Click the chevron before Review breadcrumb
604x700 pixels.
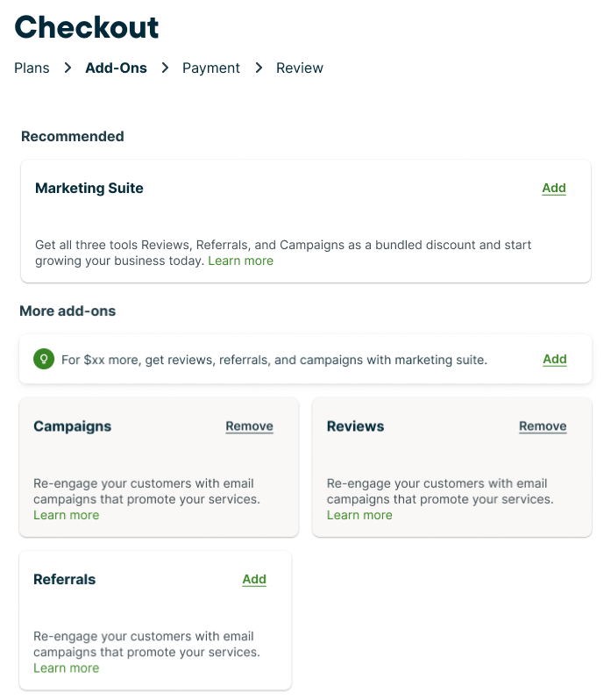(x=259, y=68)
